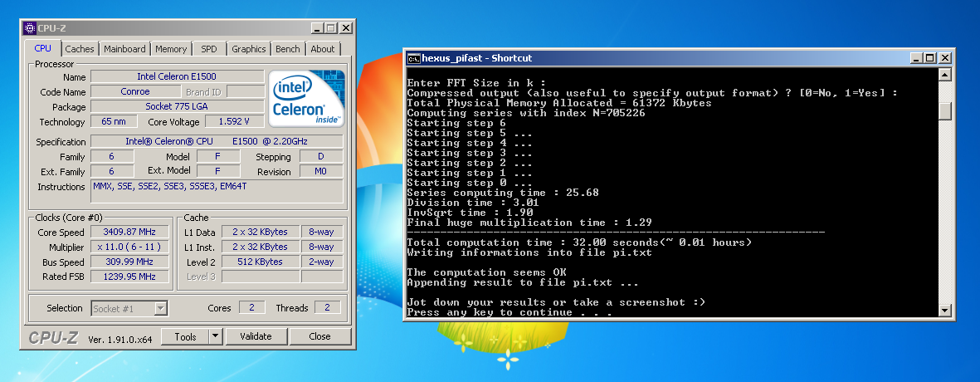Image resolution: width=980 pixels, height=382 pixels.
Task: Open the CPU-Z title bar app icon
Action: 29,28
